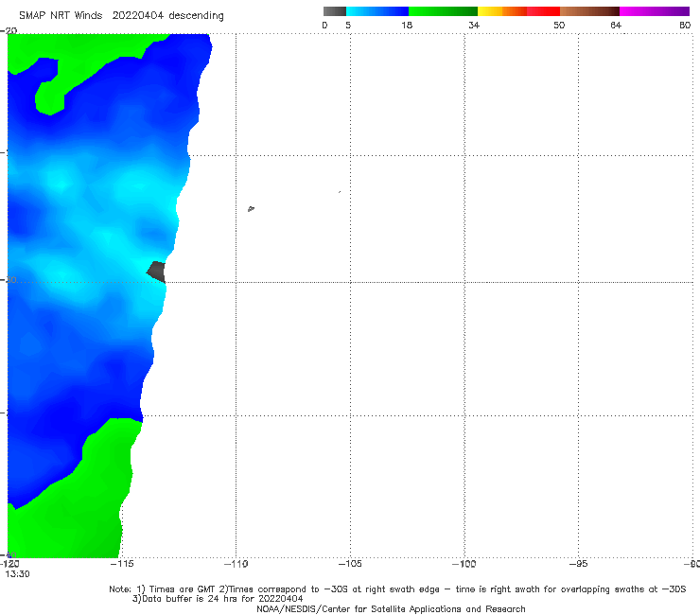Click the gray segment of the color scale

point(334,11)
